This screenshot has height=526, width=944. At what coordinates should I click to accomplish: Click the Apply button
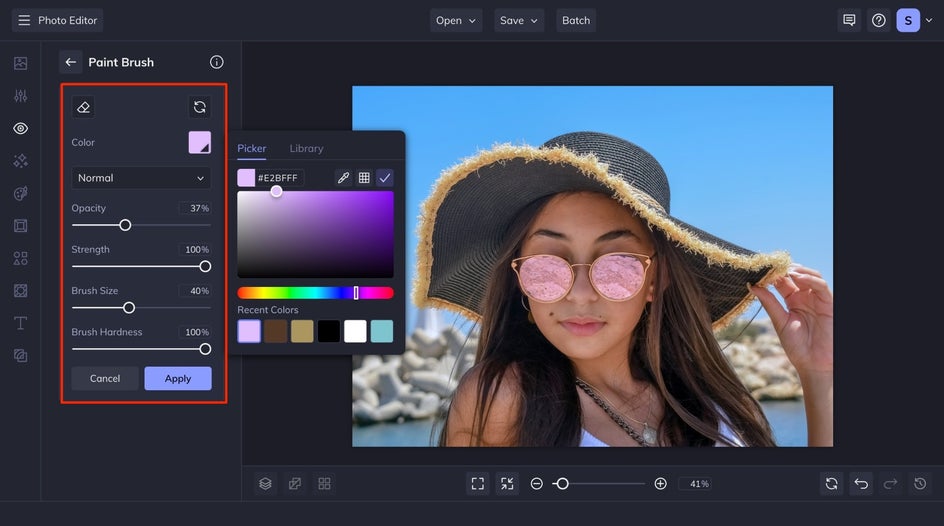[178, 379]
